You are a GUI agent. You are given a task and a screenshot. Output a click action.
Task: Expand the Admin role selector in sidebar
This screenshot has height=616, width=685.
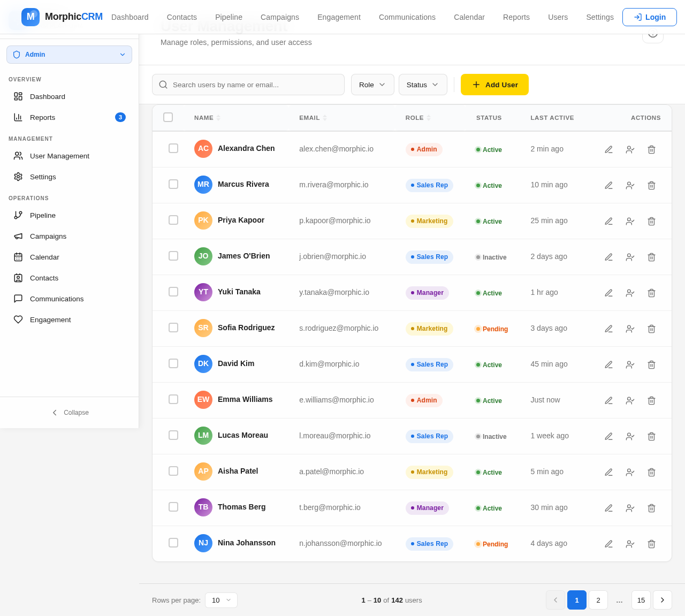tap(69, 55)
